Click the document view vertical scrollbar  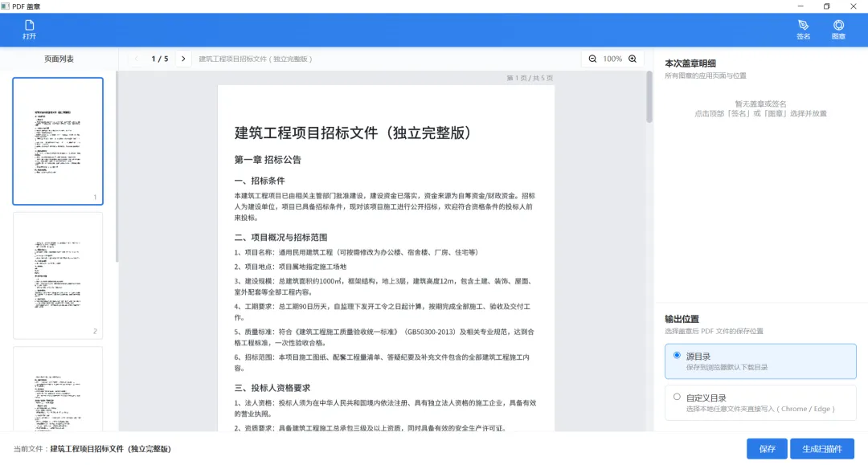click(x=649, y=96)
